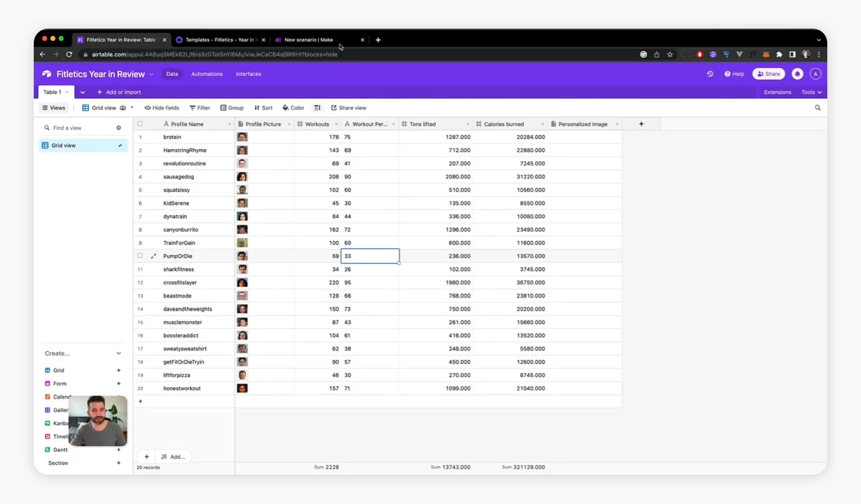Screen dimensions: 861x504
Task: Open sausagedog's profile picture thumbnail
Action: click(x=243, y=177)
